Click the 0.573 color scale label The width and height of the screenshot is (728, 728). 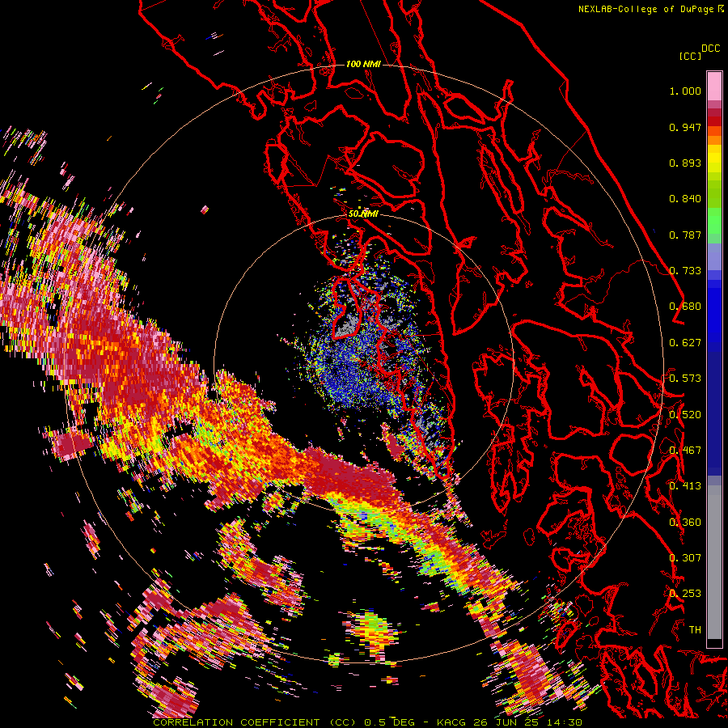(685, 379)
